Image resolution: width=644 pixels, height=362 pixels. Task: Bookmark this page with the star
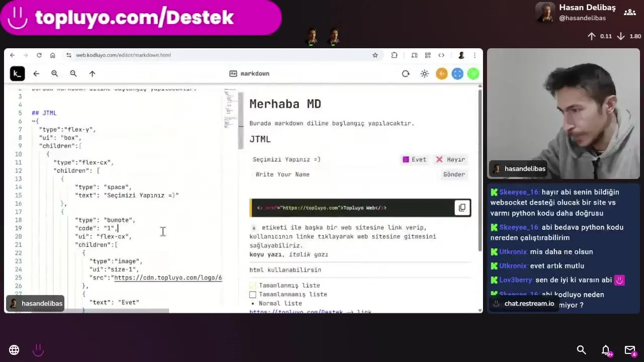[x=375, y=55]
